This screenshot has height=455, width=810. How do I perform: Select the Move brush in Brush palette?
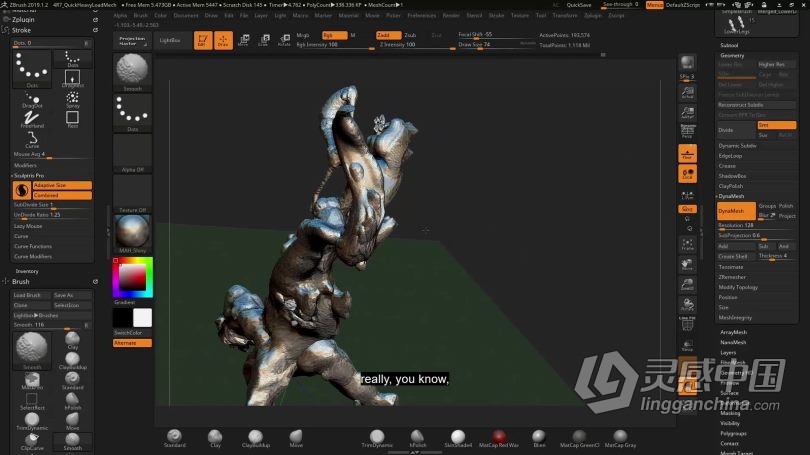pyautogui.click(x=72, y=421)
